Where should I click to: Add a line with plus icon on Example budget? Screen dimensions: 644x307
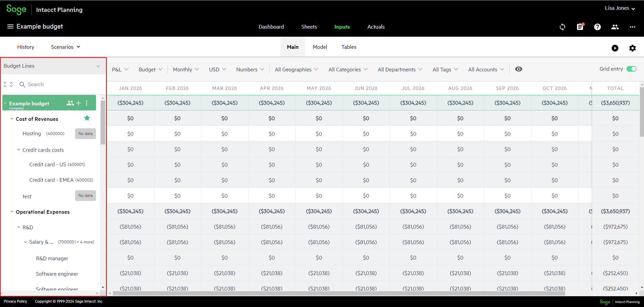click(x=78, y=103)
